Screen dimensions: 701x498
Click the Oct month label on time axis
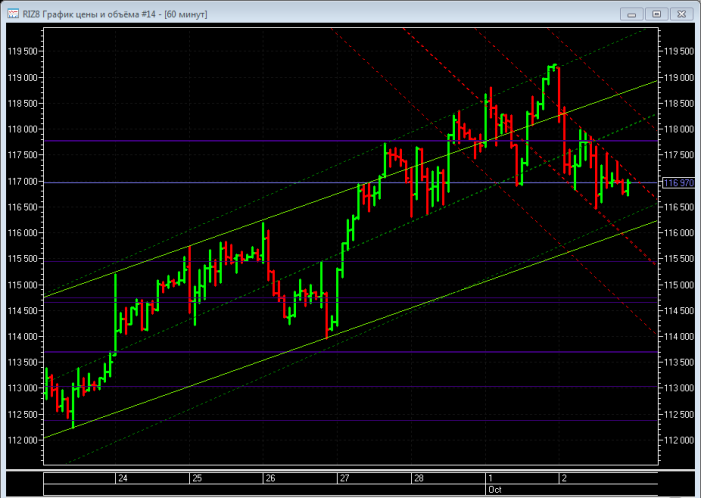pos(495,490)
